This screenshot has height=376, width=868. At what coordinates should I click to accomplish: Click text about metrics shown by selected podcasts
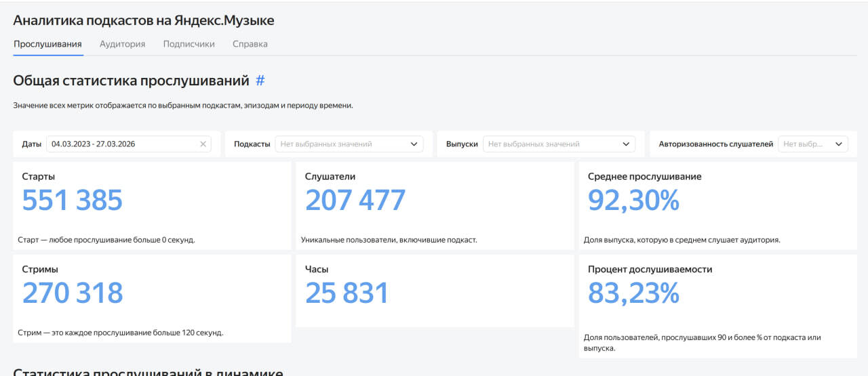183,106
